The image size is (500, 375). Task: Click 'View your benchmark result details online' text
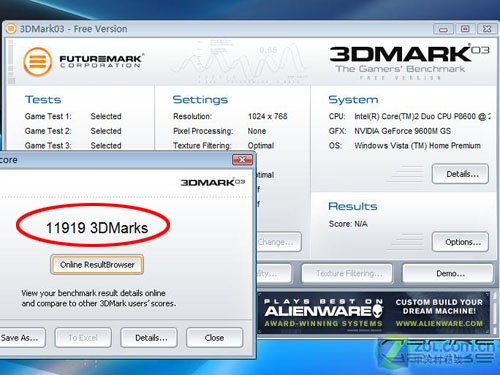click(93, 293)
